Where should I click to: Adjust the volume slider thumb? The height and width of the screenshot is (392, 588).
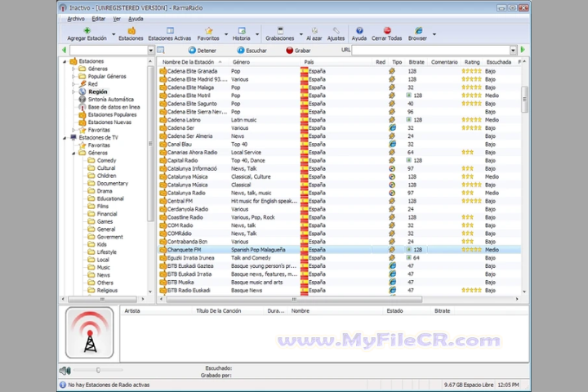(x=98, y=370)
